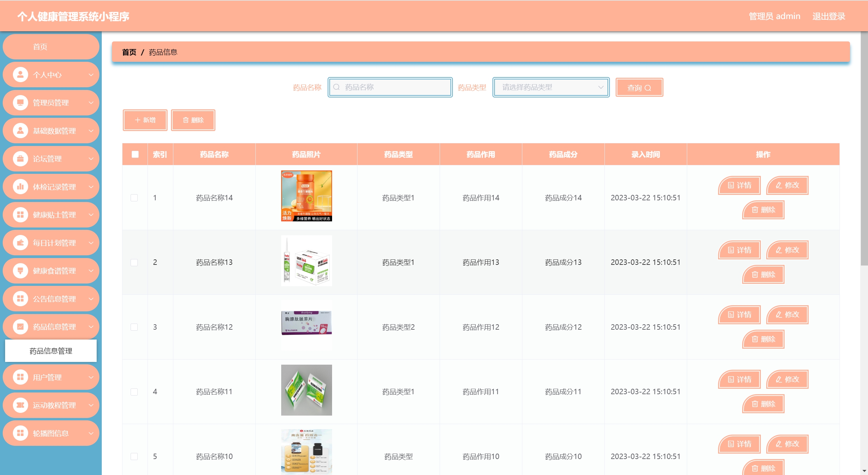The height and width of the screenshot is (475, 868).
Task: Click the search magnifier in 查询 button
Action: coord(648,88)
